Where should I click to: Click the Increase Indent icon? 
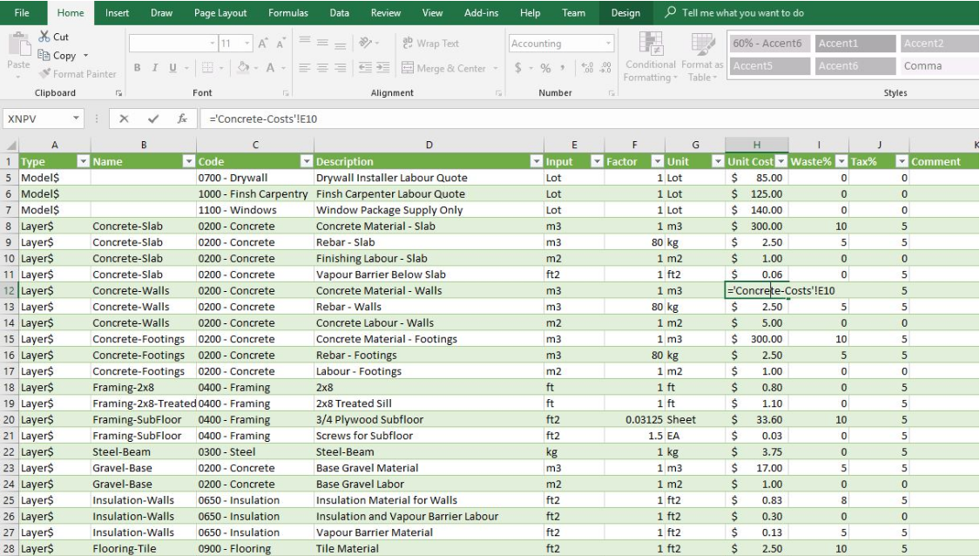click(x=385, y=68)
